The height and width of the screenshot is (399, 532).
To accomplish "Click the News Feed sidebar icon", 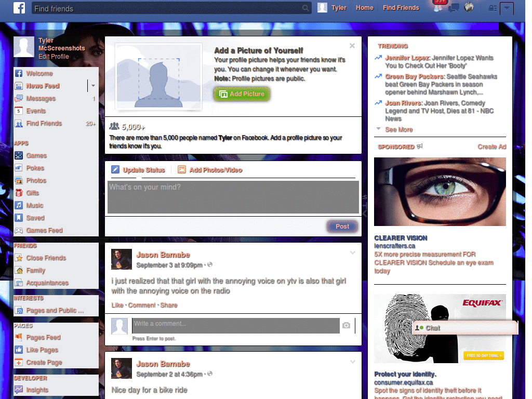I will tap(19, 86).
